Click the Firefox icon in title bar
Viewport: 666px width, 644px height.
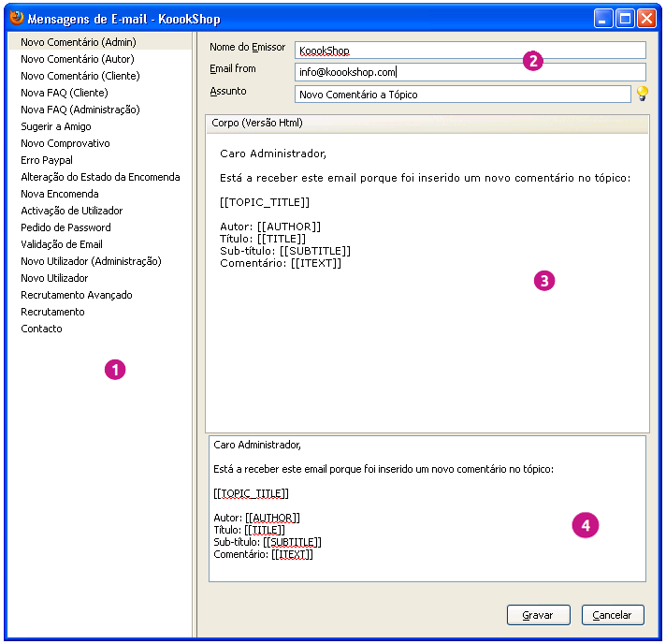coord(17,19)
